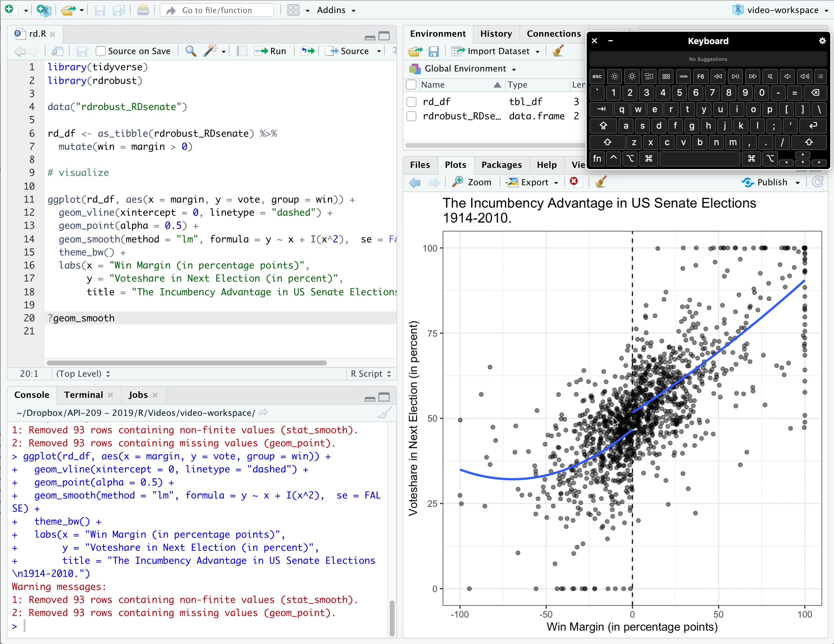Clear the console with the broom icon
Screen dimensions: 834x644
click(385, 413)
